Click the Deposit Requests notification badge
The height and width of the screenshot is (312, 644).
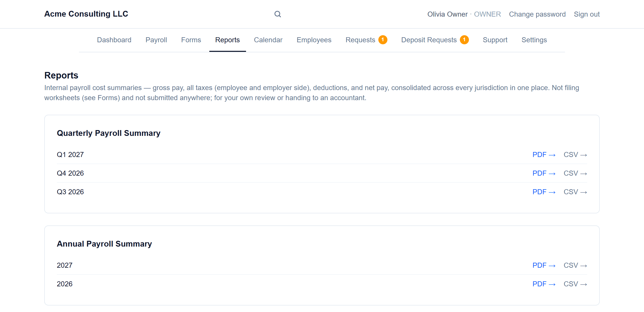point(464,40)
